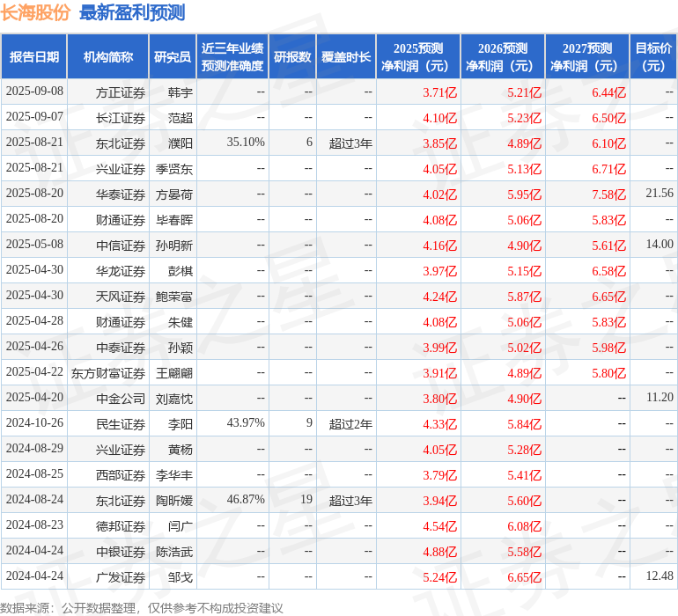The image size is (678, 616).
Task: Select 中信证券 institution cell
Action: [x=121, y=246]
